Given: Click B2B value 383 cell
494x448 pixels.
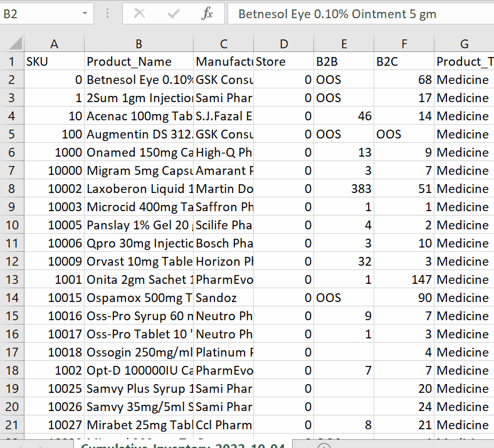Looking at the screenshot, I should 344,189.
